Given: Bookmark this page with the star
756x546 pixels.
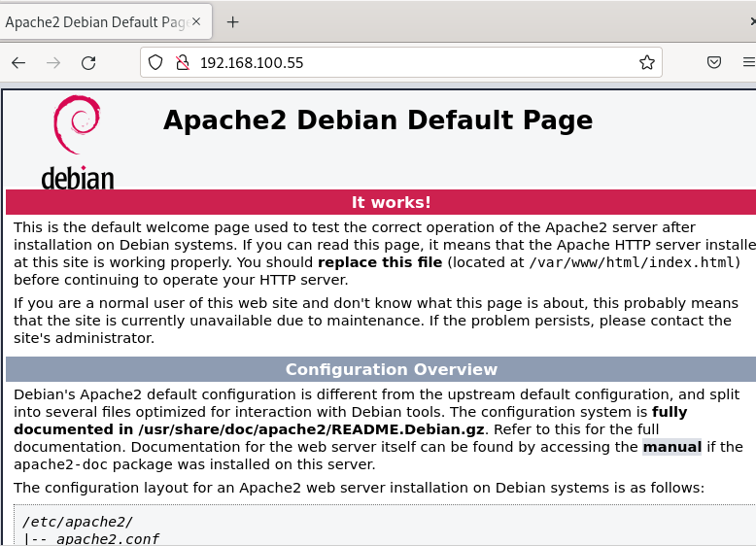Looking at the screenshot, I should click(x=646, y=63).
